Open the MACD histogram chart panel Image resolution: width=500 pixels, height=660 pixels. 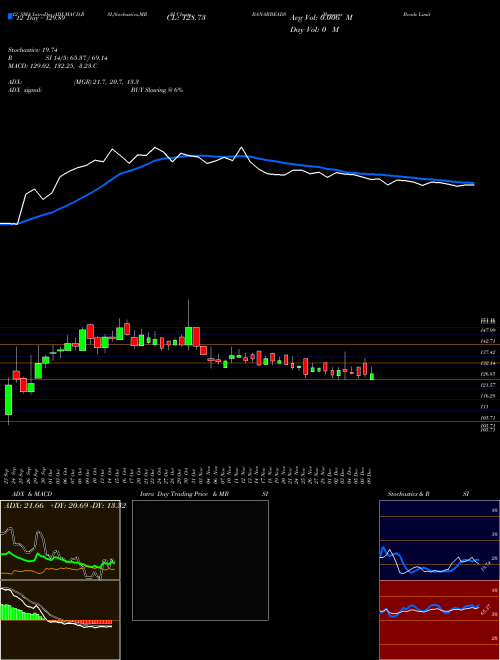tap(60, 620)
